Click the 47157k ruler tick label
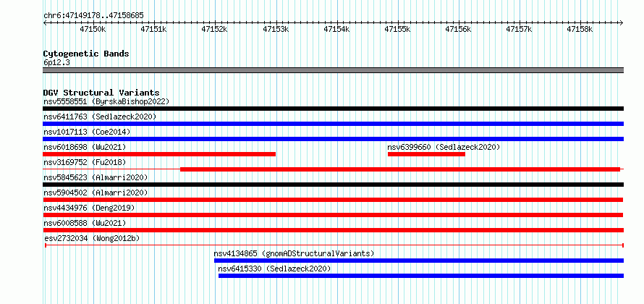The image size is (644, 304). tap(519, 29)
